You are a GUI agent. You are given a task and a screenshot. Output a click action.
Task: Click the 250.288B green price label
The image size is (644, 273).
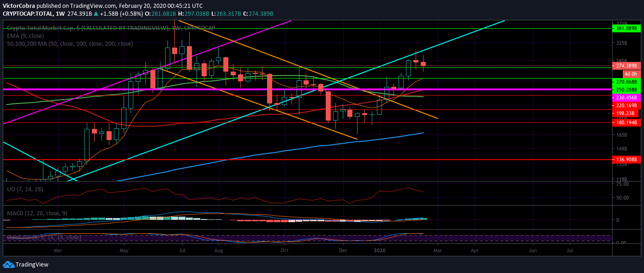[626, 90]
